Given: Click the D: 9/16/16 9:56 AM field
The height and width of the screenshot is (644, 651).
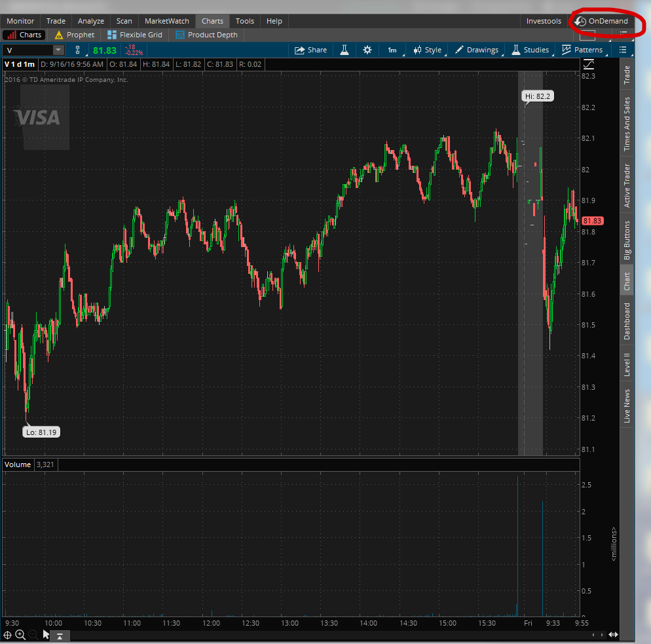Looking at the screenshot, I should point(72,64).
